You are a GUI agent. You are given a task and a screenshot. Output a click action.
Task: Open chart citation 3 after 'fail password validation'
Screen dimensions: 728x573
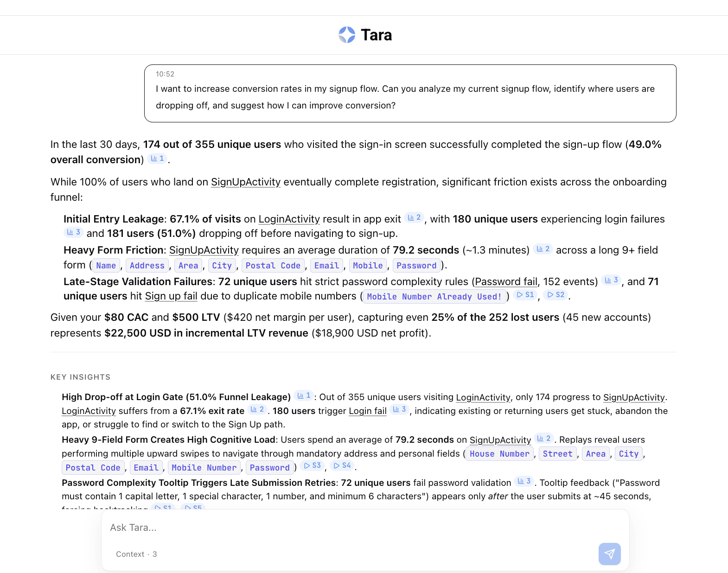524,481
